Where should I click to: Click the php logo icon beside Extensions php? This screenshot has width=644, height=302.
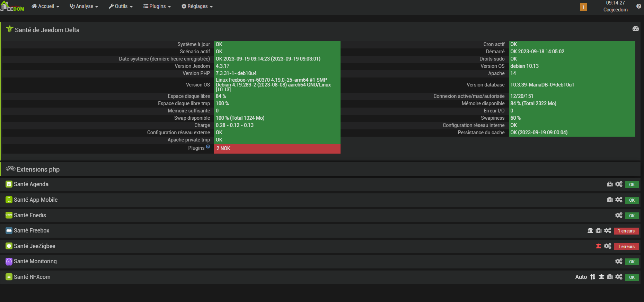[10, 169]
